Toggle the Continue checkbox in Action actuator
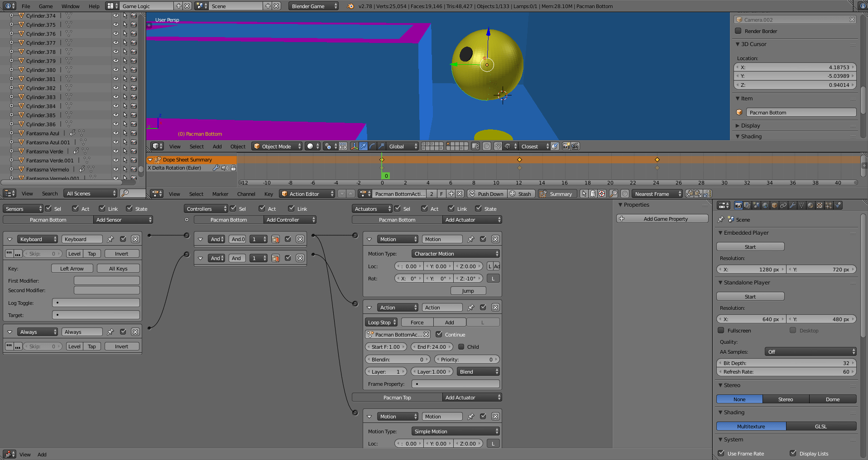The width and height of the screenshot is (868, 460). [x=439, y=334]
